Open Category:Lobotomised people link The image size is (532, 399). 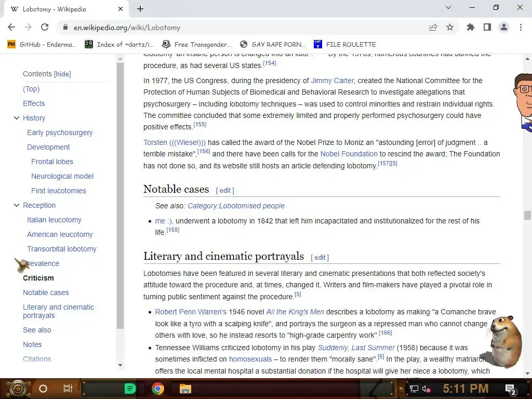point(236,206)
